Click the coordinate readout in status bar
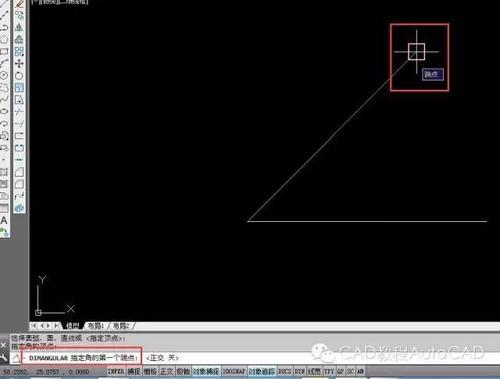The image size is (500, 379). (x=46, y=372)
